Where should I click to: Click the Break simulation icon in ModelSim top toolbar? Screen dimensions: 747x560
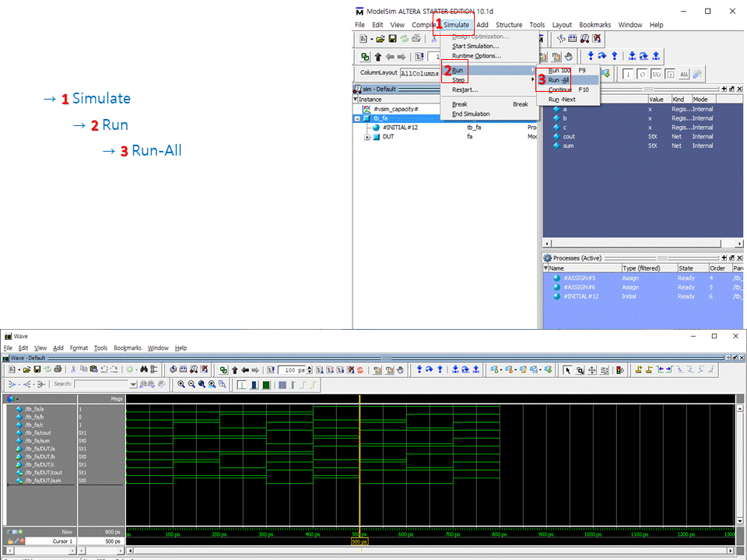(x=597, y=39)
